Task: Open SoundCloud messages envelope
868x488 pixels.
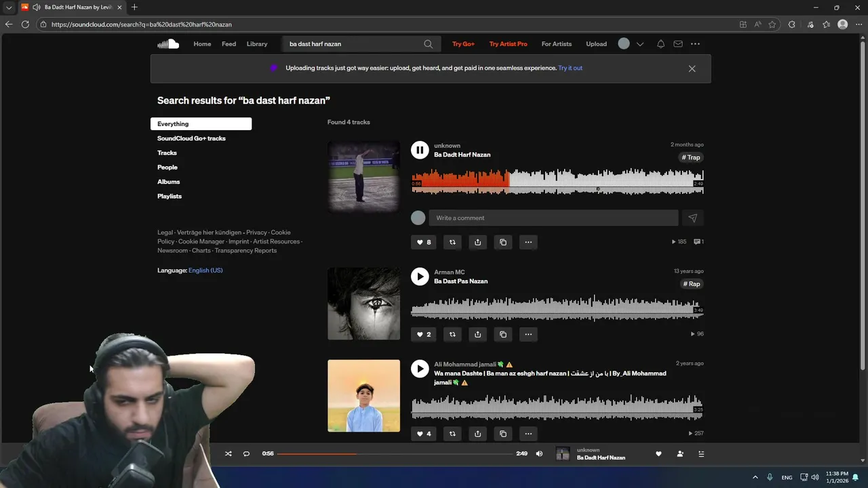Action: click(677, 44)
